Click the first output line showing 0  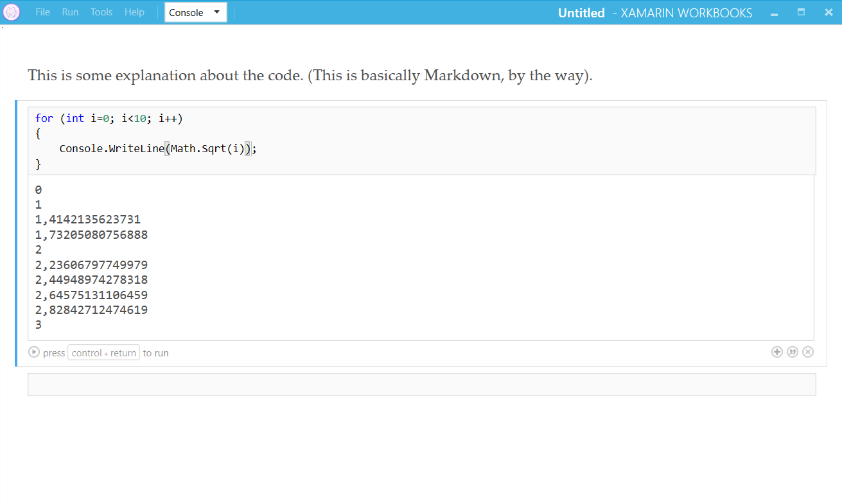click(x=39, y=190)
